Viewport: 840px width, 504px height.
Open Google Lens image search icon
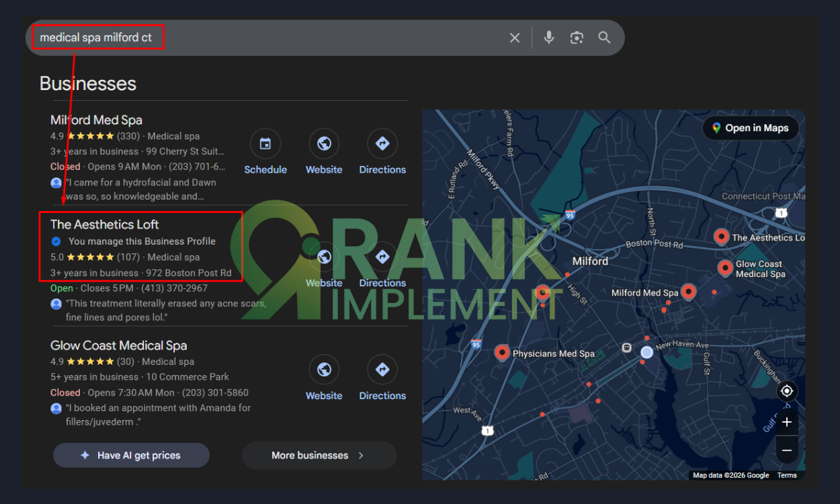[x=577, y=38]
